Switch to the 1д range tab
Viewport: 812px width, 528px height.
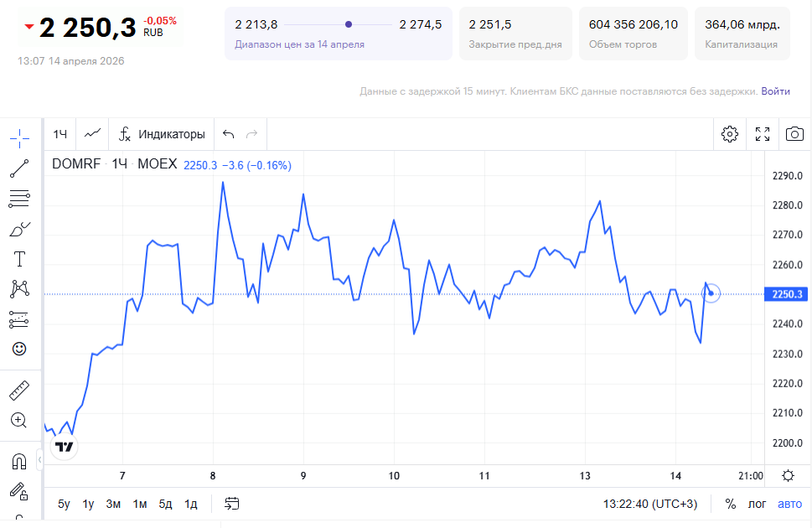point(191,504)
